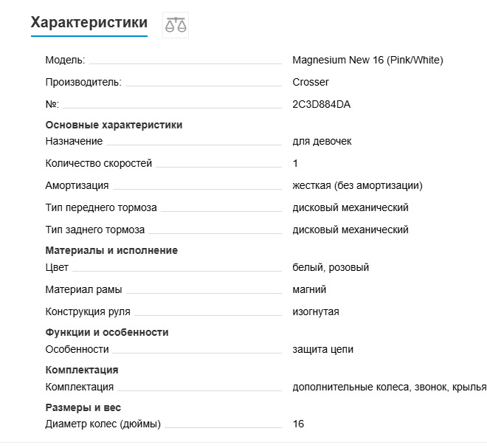
Task: Click the value защита цепи
Action: pos(322,349)
